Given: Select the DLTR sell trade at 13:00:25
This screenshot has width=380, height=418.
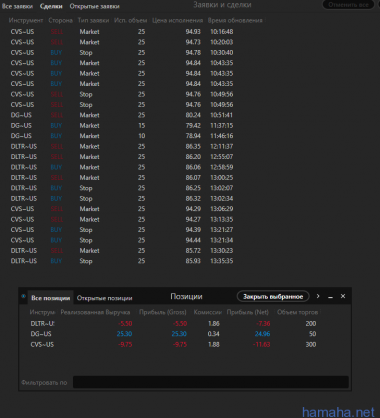Looking at the screenshot, I should pos(122,178).
